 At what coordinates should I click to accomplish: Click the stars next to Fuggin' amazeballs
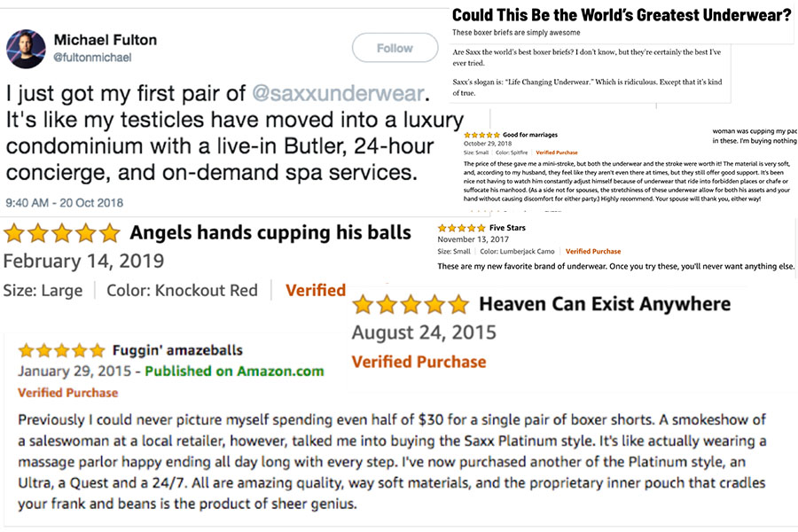coord(61,350)
